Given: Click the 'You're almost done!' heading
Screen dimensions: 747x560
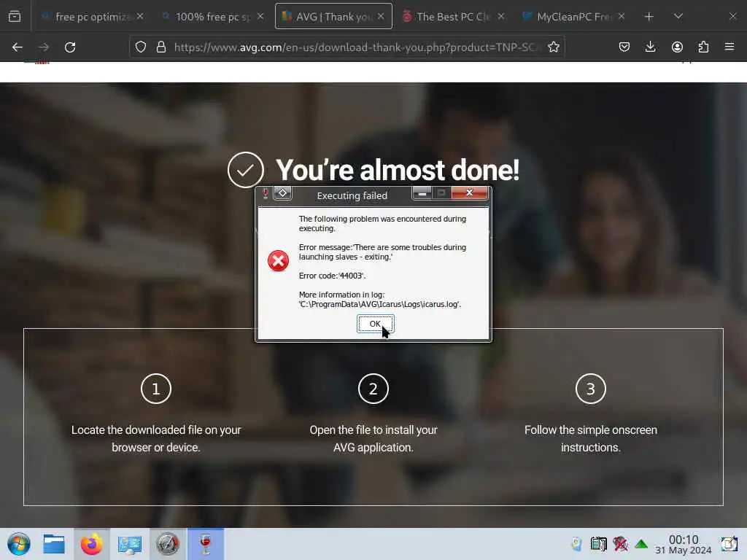Looking at the screenshot, I should pyautogui.click(x=398, y=170).
